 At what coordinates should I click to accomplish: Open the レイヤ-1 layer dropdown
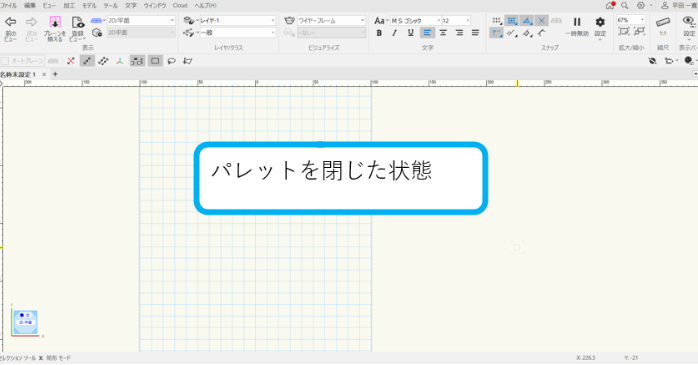pos(237,20)
